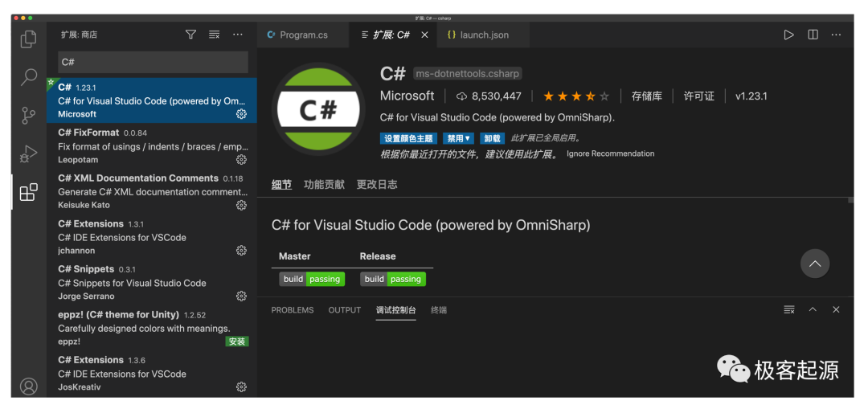Open manage gear for C# Snippets

pos(241,296)
